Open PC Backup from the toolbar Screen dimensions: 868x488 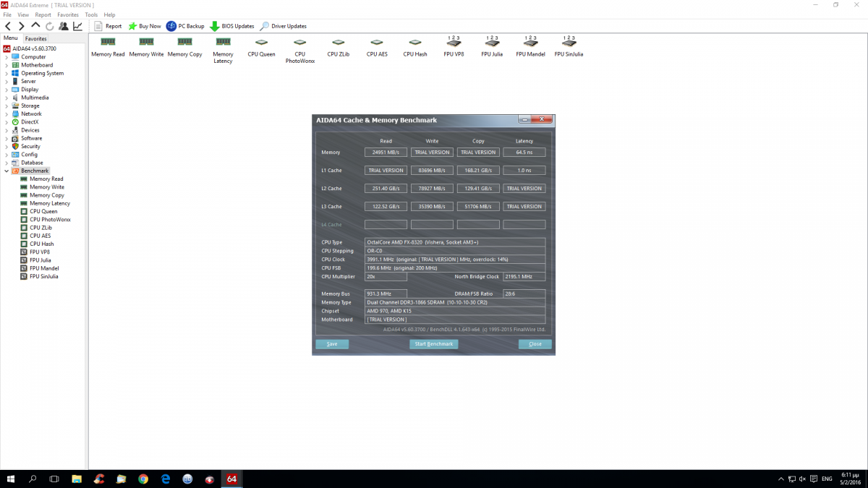coord(185,26)
